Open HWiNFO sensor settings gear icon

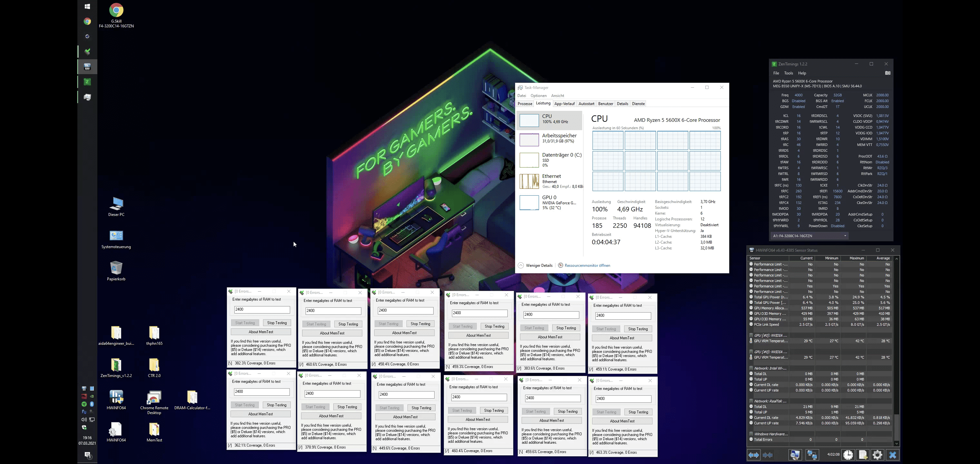tap(877, 455)
